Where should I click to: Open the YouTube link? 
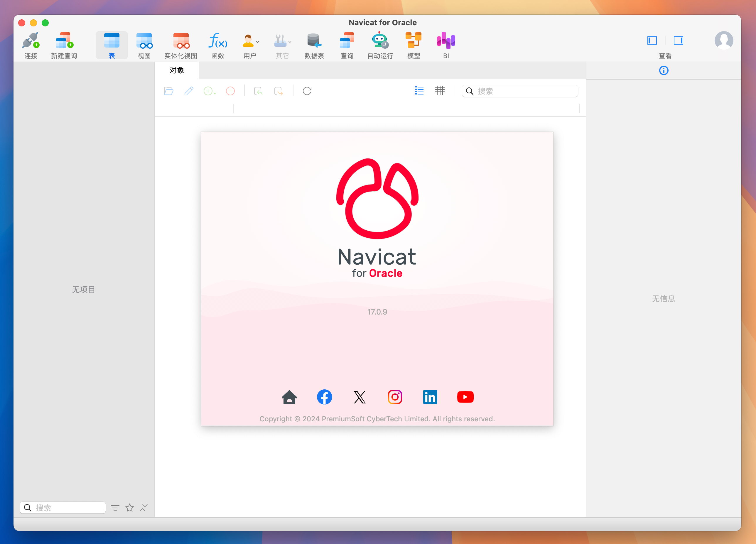465,397
